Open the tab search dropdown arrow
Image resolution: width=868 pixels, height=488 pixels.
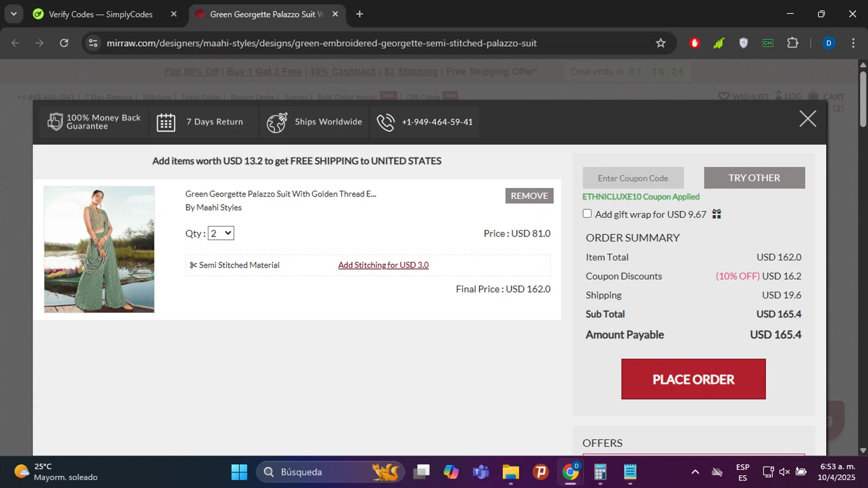point(13,14)
